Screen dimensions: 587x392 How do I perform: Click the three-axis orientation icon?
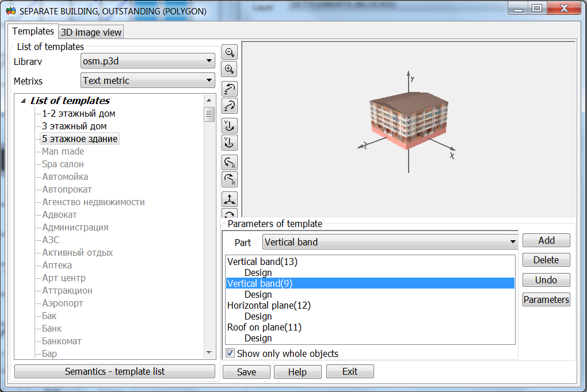pyautogui.click(x=230, y=199)
